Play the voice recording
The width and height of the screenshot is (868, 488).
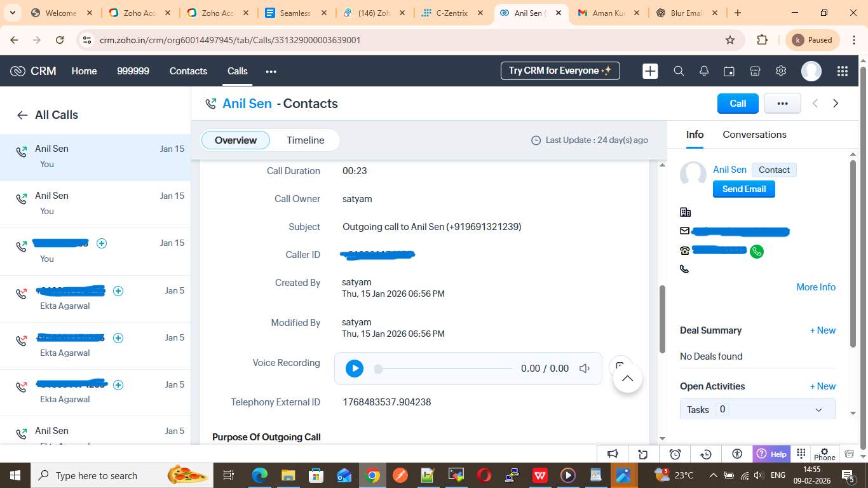point(355,369)
